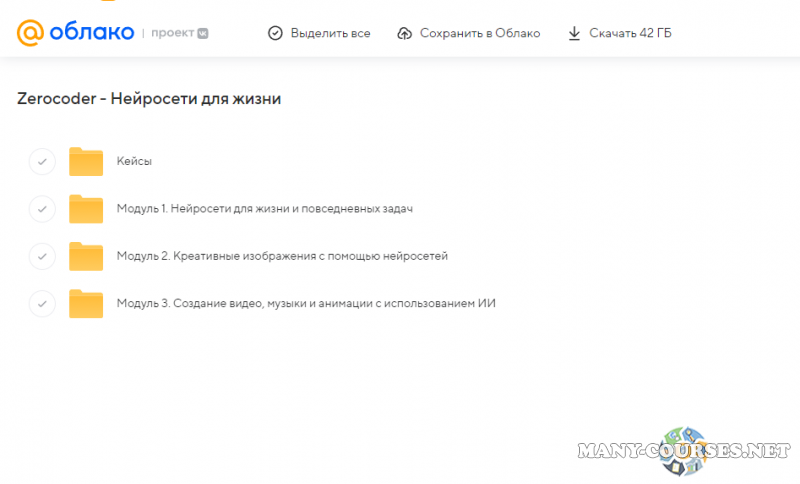
Task: Select the checkbox for Модуль 1 folder
Action: pos(42,209)
